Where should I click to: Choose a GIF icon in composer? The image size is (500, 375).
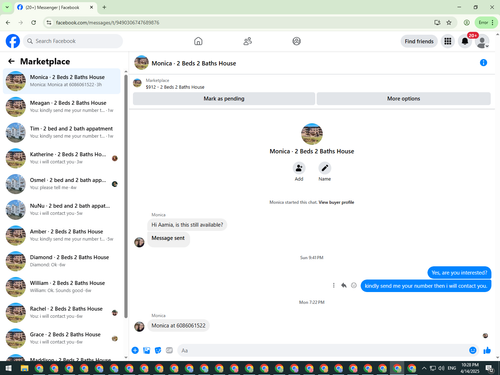tap(169, 350)
